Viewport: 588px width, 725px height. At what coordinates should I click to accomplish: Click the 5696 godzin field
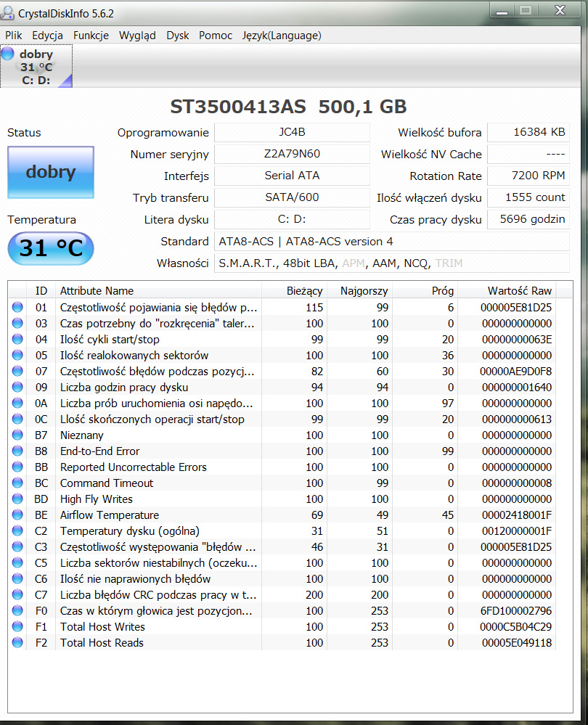click(528, 219)
